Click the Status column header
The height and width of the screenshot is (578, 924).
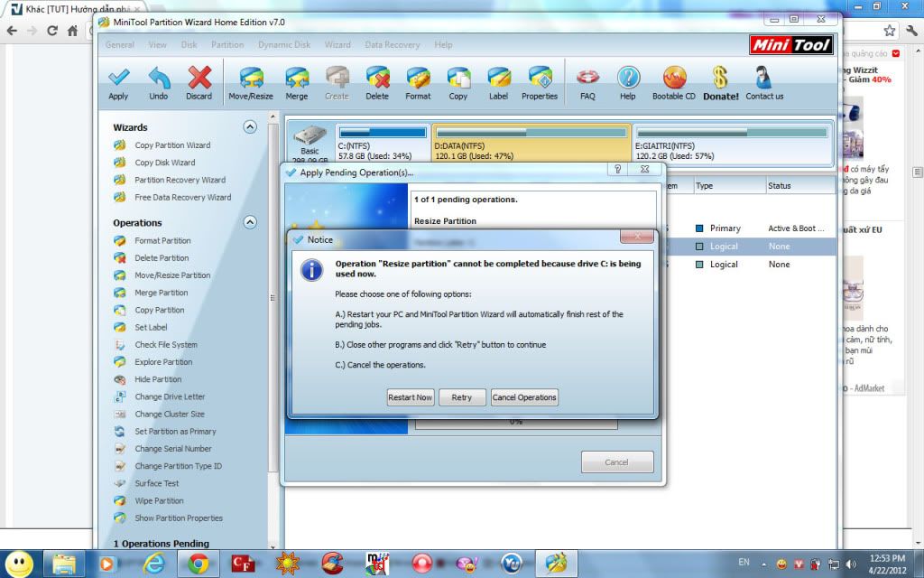coord(801,186)
